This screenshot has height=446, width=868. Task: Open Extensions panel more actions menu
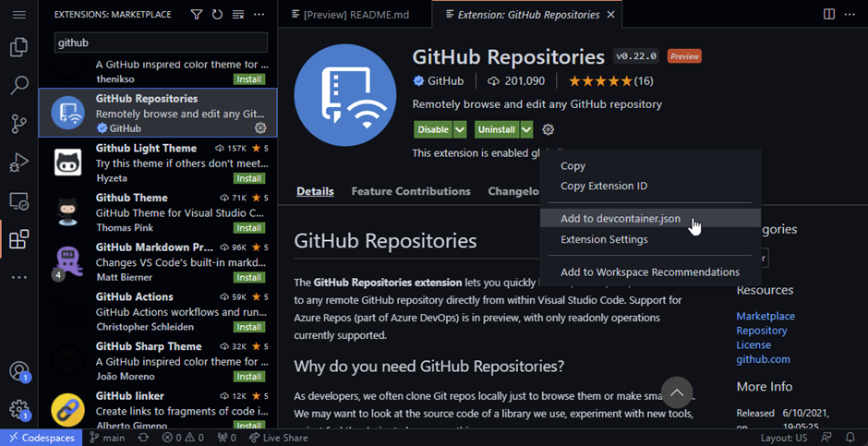(x=259, y=15)
